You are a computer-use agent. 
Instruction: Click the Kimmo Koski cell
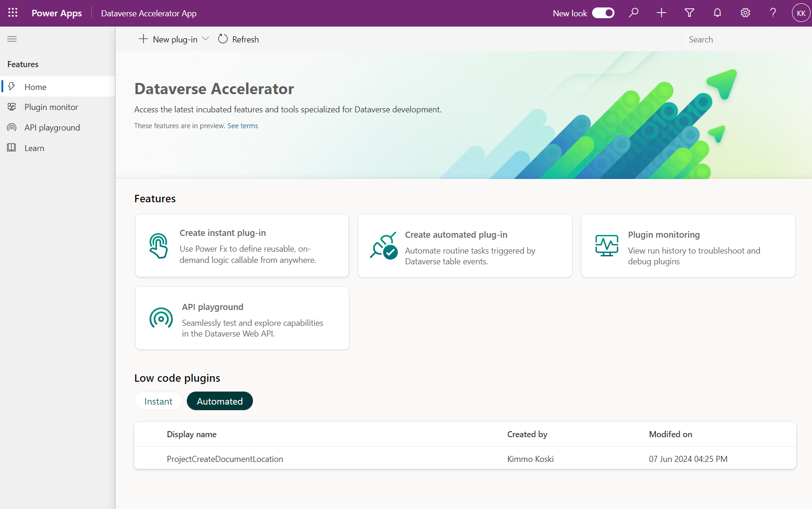pyautogui.click(x=531, y=459)
